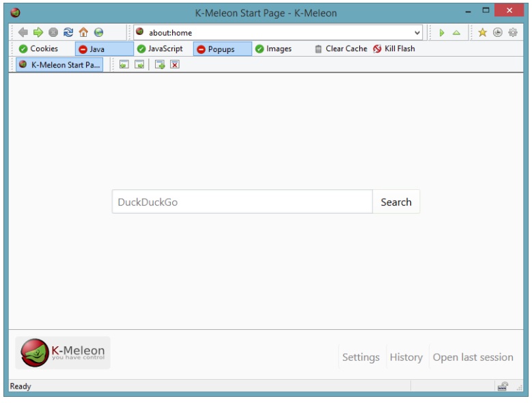Click the Open last session link

coord(473,357)
